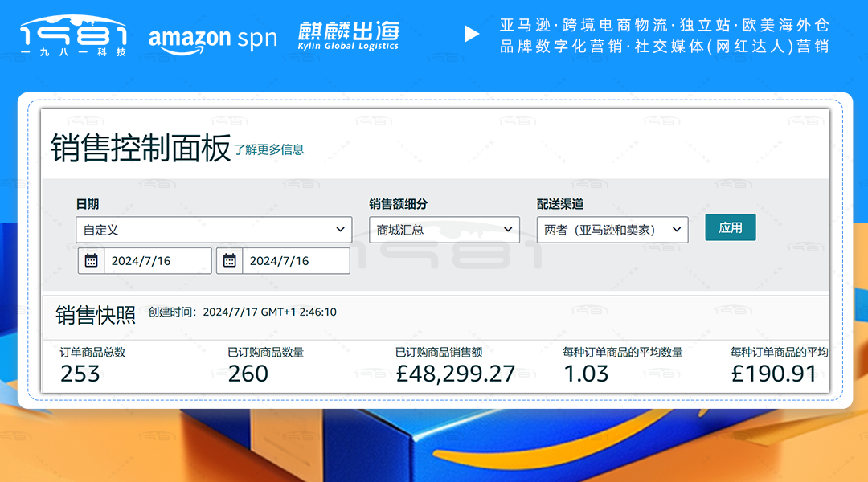Click the 已订购商品数量 label
The width and height of the screenshot is (868, 482).
click(266, 353)
